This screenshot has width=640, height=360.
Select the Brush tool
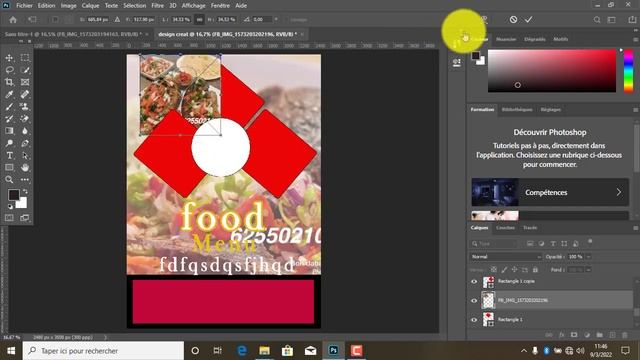[x=9, y=107]
